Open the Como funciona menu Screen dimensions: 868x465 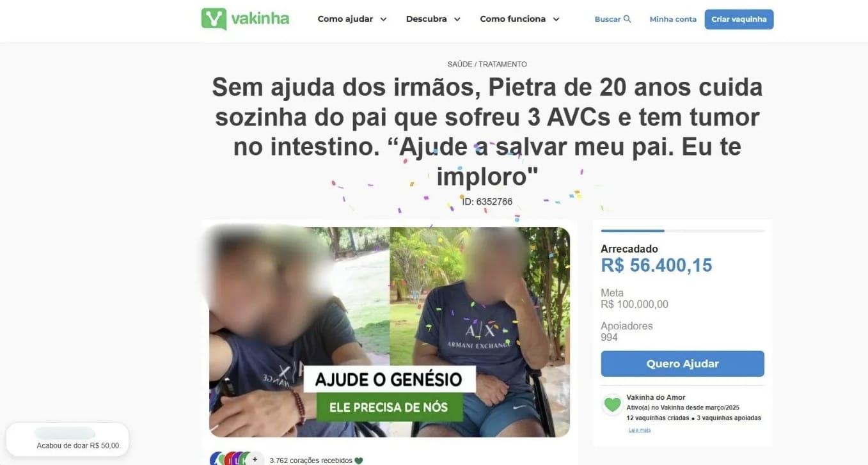click(513, 19)
